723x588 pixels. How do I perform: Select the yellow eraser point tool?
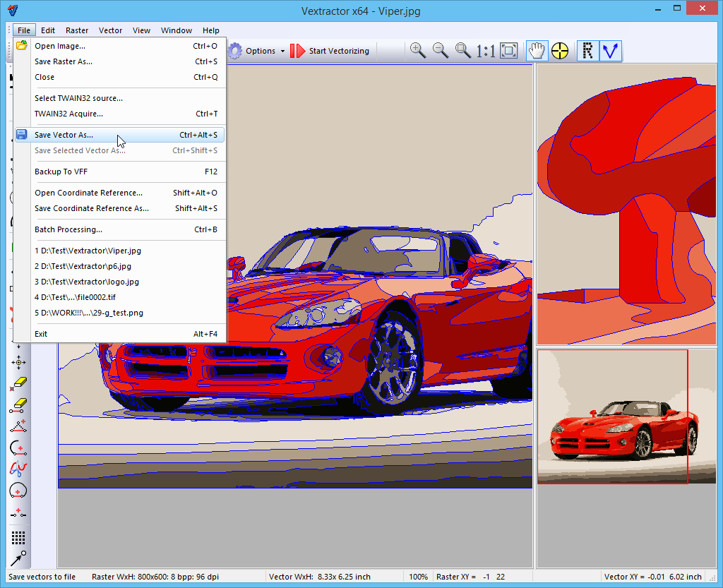(x=19, y=383)
